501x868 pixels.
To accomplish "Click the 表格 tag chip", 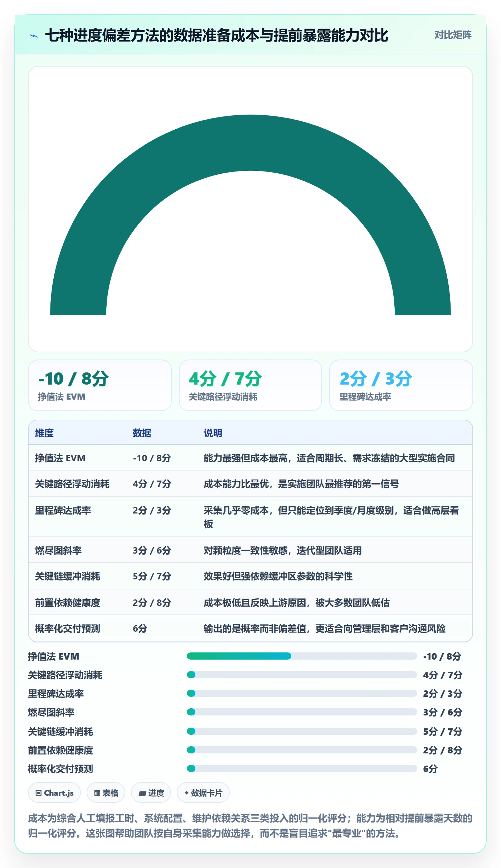I will tap(106, 793).
